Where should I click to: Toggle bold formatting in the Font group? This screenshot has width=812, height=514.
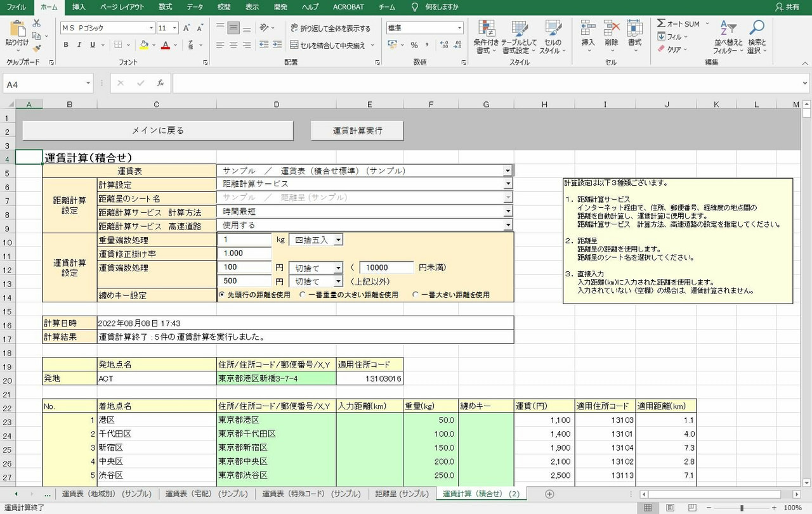point(65,46)
